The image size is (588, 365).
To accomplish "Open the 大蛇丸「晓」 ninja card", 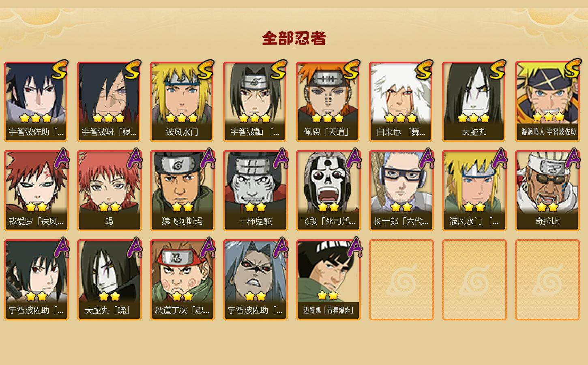I will point(109,280).
